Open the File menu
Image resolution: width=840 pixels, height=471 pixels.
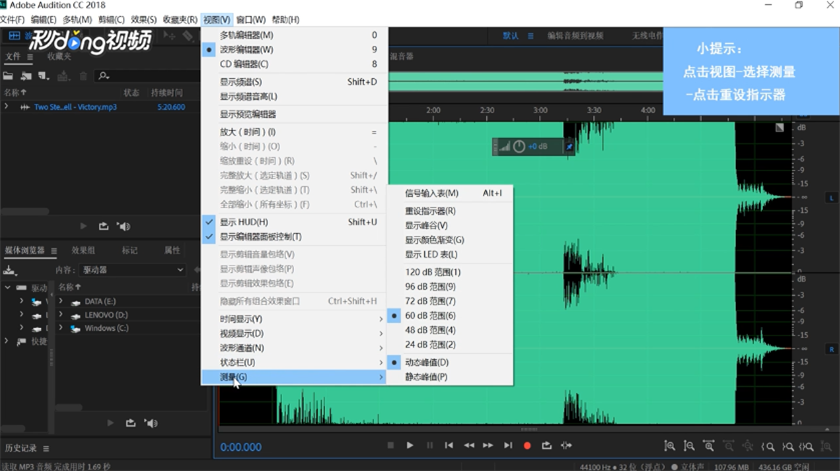pos(12,20)
